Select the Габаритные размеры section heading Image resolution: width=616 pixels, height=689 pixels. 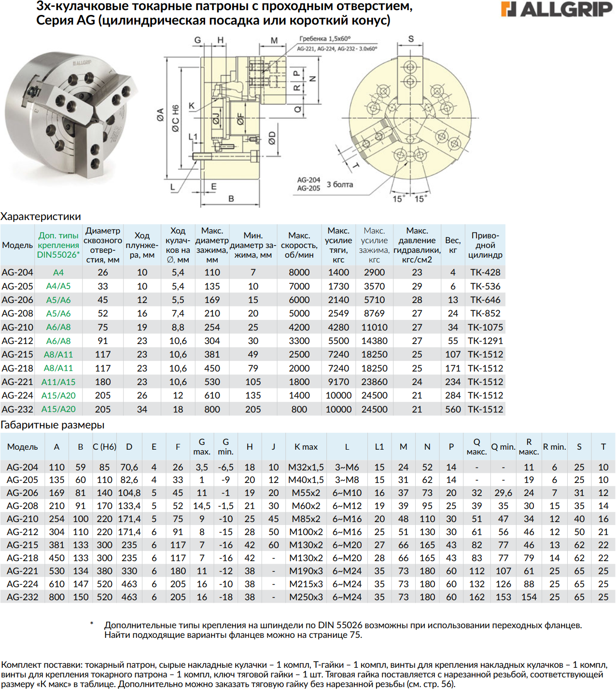pos(52,425)
